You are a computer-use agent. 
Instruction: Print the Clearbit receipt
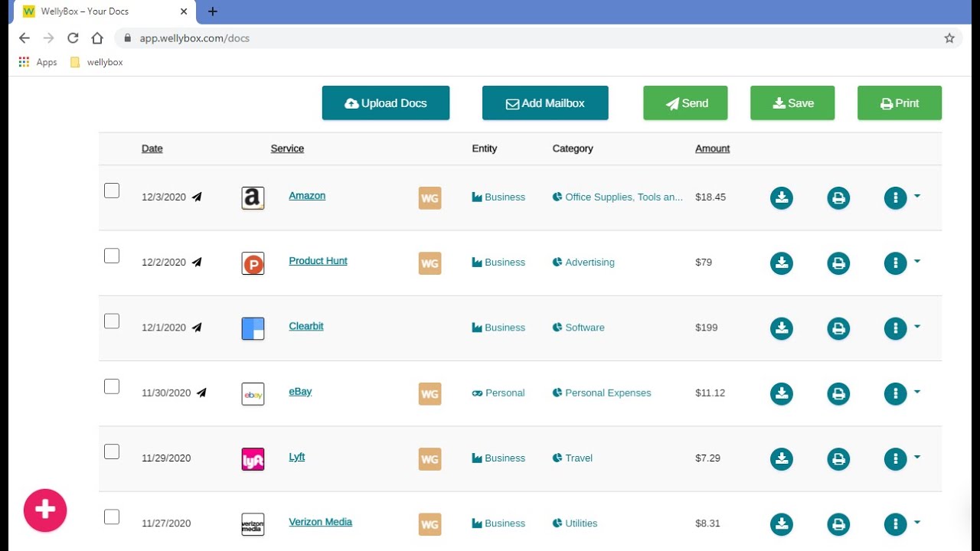tap(838, 328)
